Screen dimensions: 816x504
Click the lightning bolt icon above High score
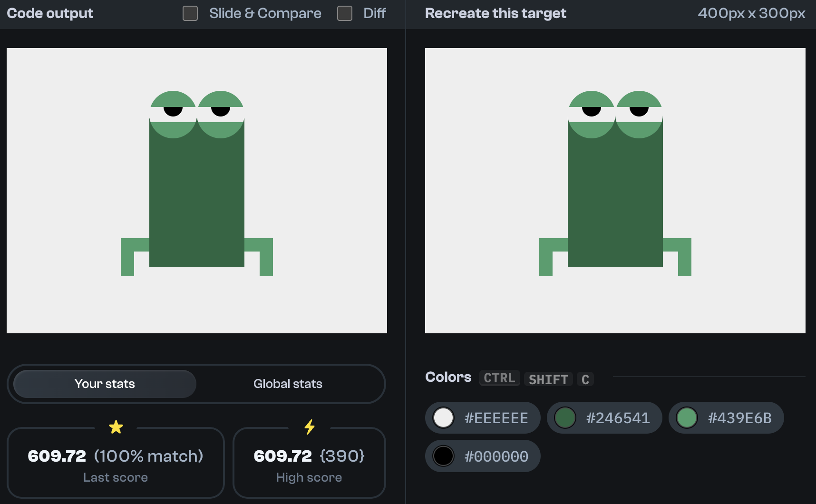pos(309,427)
